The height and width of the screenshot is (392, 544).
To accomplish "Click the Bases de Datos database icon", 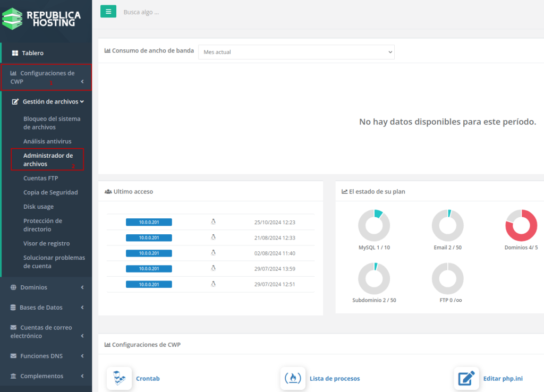I will 13,308.
